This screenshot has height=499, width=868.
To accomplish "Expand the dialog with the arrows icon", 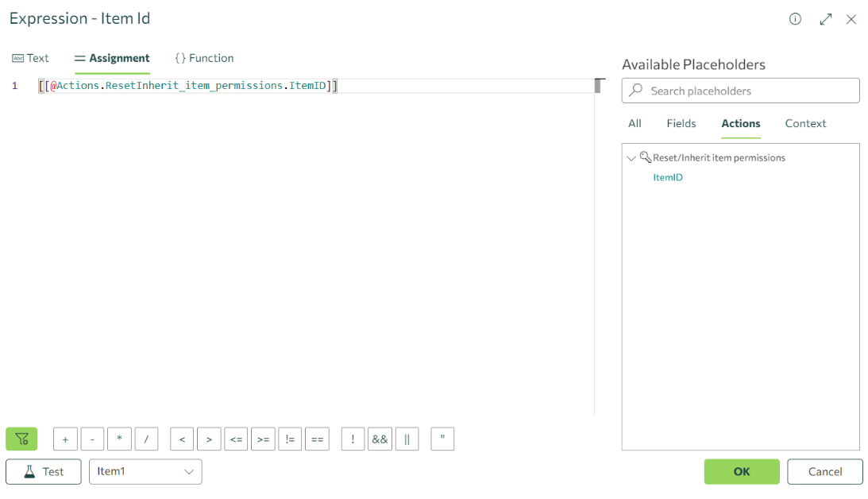I will pyautogui.click(x=826, y=19).
